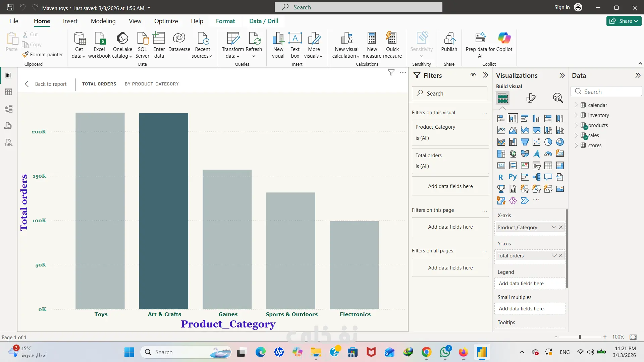Select the pie chart visualization icon
Image resolution: width=644 pixels, height=362 pixels.
(548, 142)
